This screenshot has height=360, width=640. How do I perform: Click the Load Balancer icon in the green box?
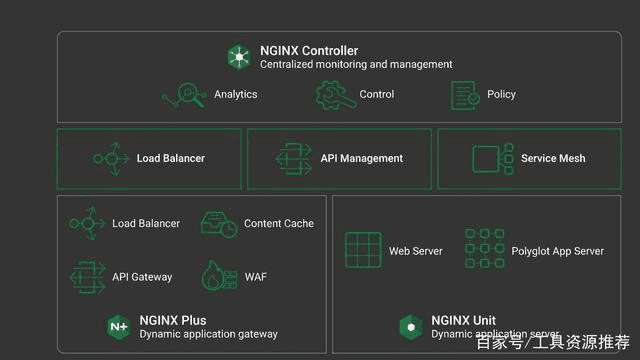pos(111,159)
